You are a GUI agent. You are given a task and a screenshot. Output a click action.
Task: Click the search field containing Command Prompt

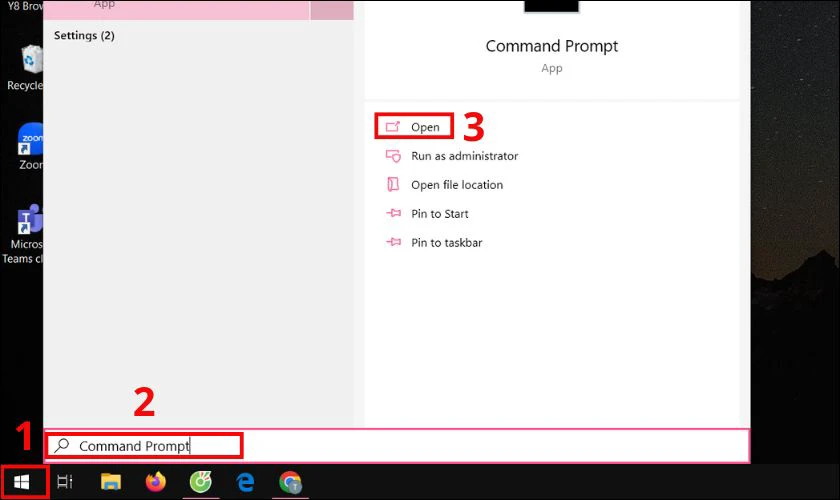click(396, 446)
